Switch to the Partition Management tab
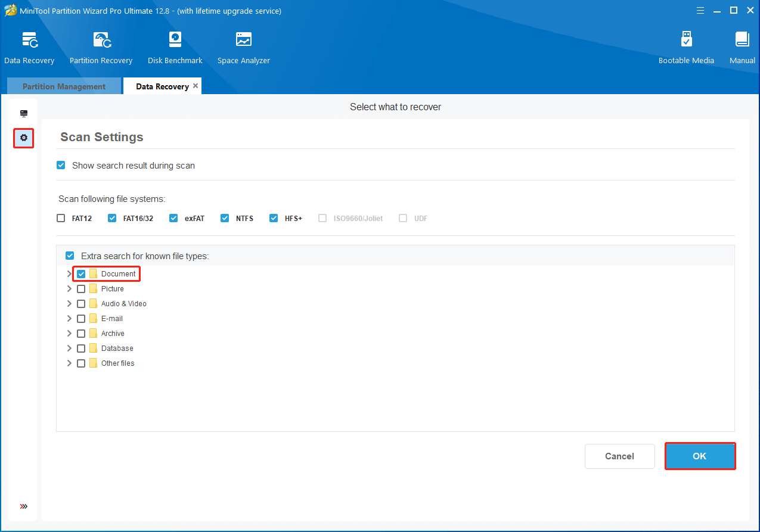This screenshot has width=760, height=532. tap(64, 86)
